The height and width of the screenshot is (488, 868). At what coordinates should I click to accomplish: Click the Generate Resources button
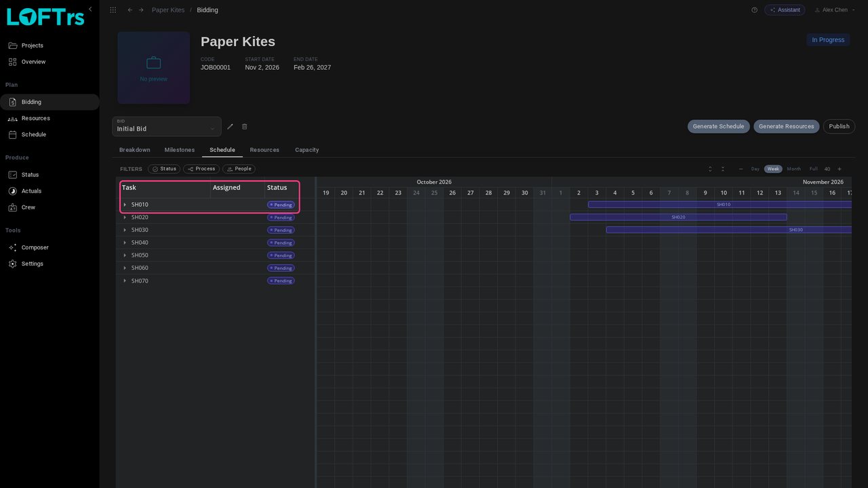pos(787,127)
